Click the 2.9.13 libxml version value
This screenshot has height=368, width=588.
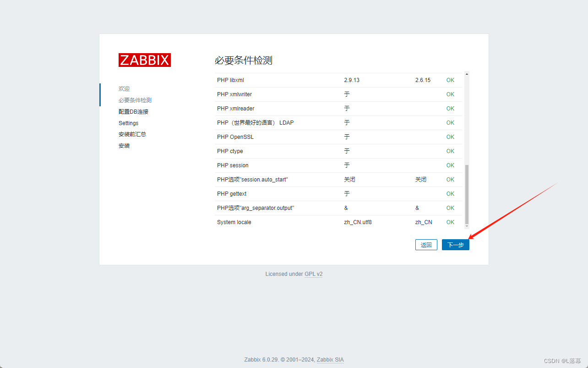pyautogui.click(x=352, y=80)
